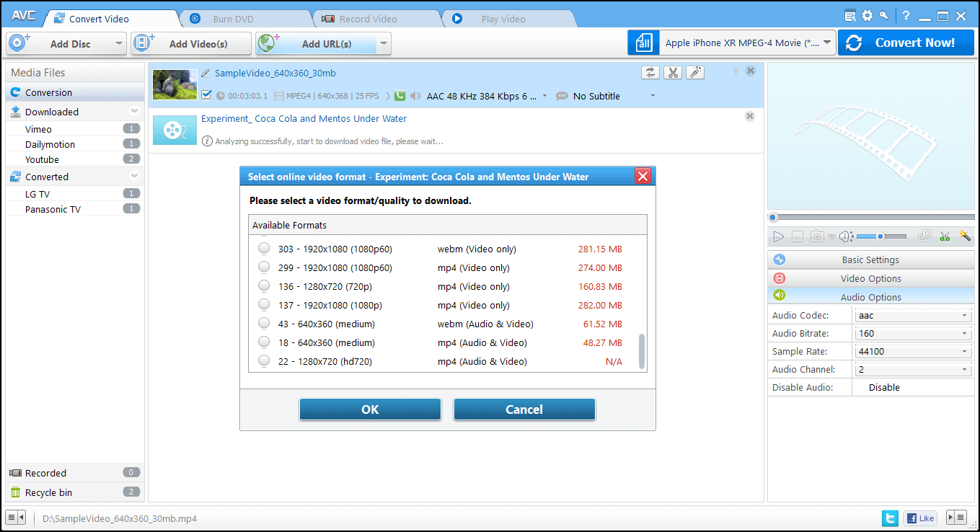This screenshot has width=980, height=532.
Task: Open the Audio Channel dropdown
Action: tap(912, 370)
